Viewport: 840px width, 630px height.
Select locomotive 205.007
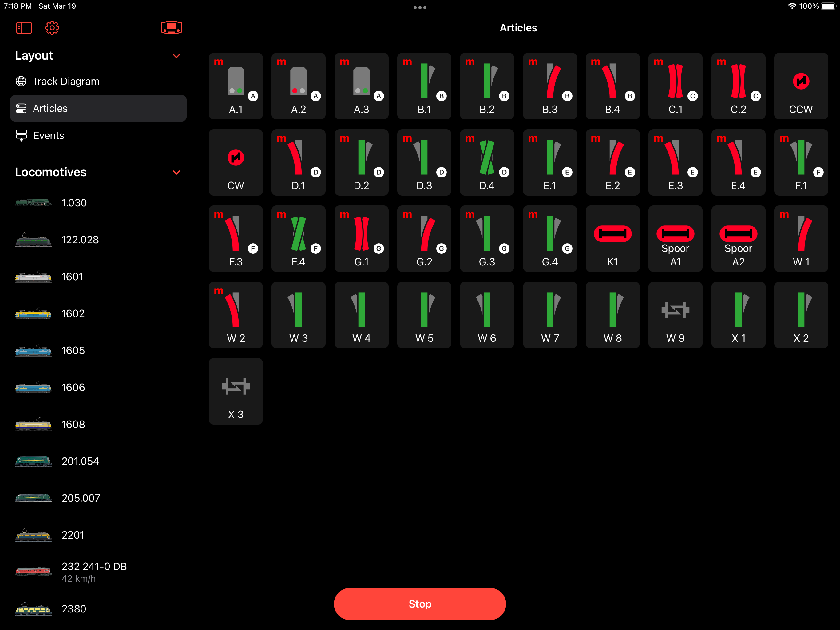(98, 498)
